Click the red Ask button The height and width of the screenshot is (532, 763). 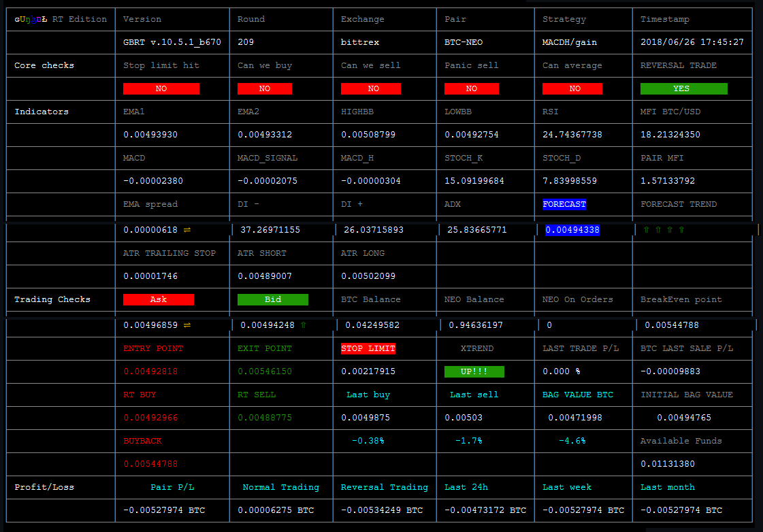click(x=159, y=299)
